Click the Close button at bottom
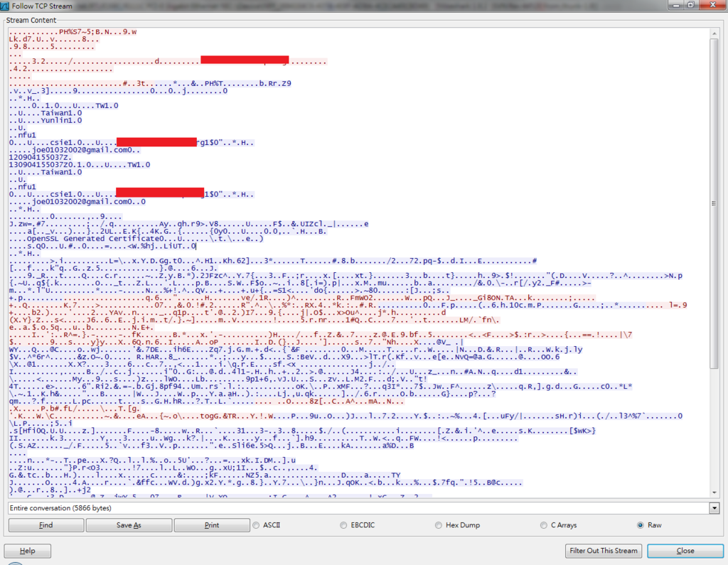 coord(685,551)
